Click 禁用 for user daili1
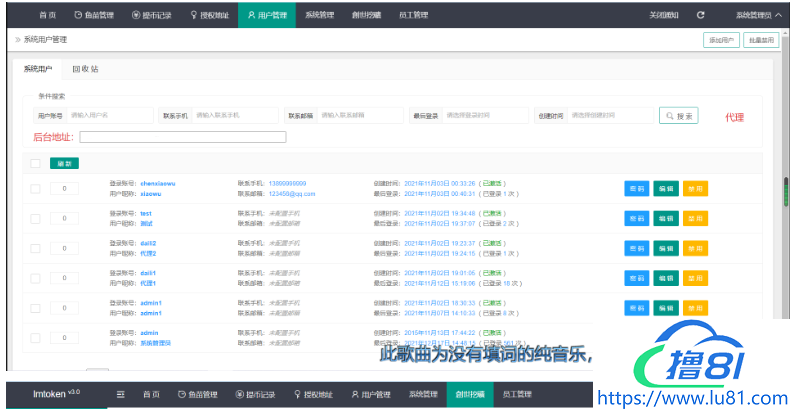Screen dimensions: 793x409 coord(695,277)
